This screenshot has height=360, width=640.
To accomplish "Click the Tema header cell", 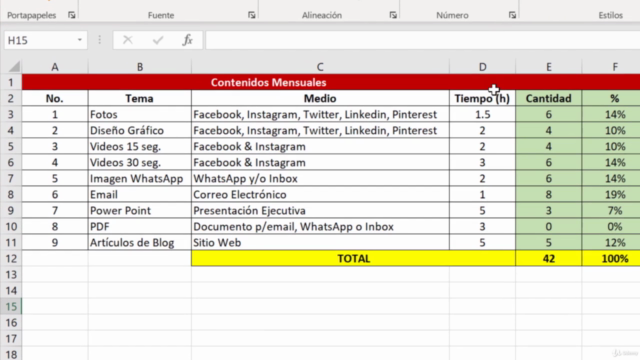I will coord(140,98).
